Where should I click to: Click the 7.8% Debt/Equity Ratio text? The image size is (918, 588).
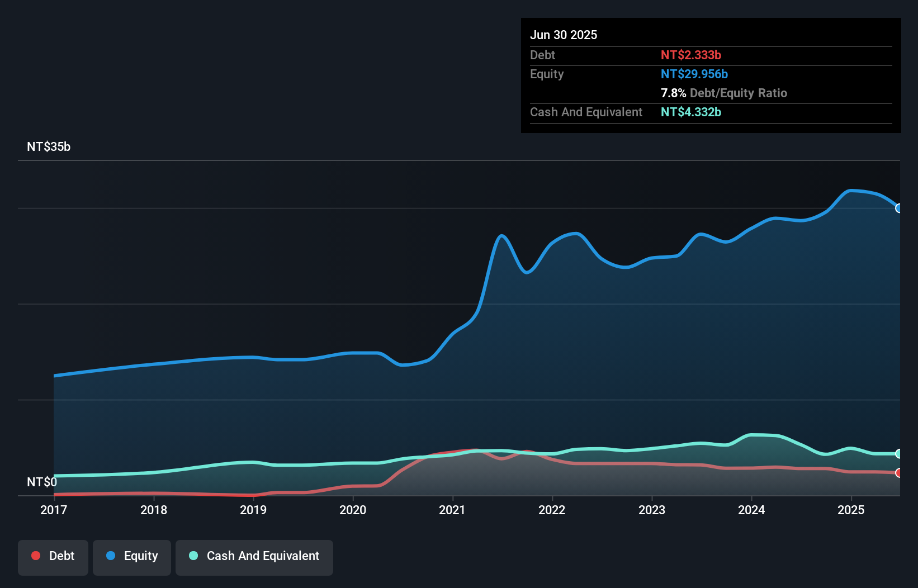coord(724,93)
